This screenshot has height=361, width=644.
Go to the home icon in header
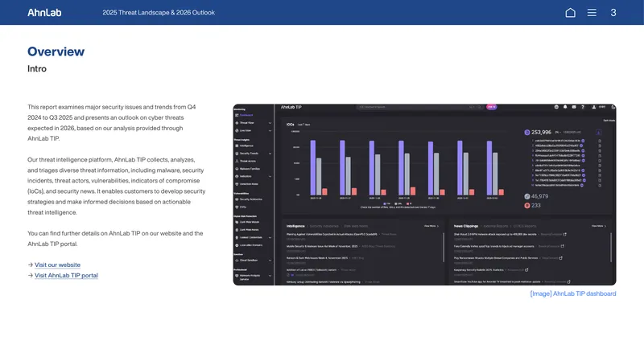click(570, 13)
